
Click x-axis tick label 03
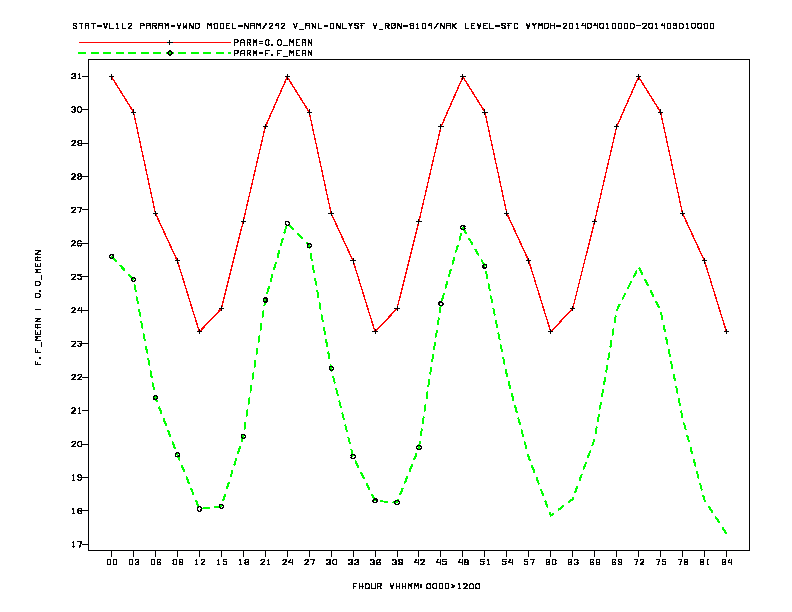point(133,562)
